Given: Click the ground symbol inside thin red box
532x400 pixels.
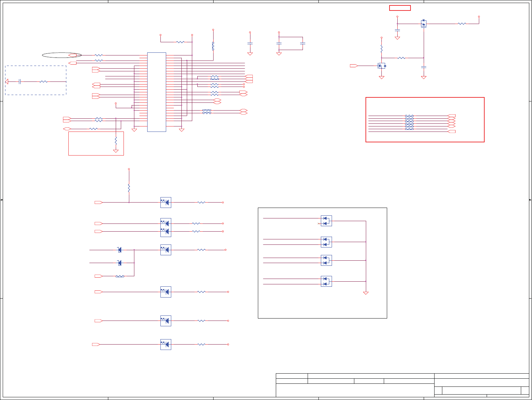Looking at the screenshot, I should coord(116,151).
